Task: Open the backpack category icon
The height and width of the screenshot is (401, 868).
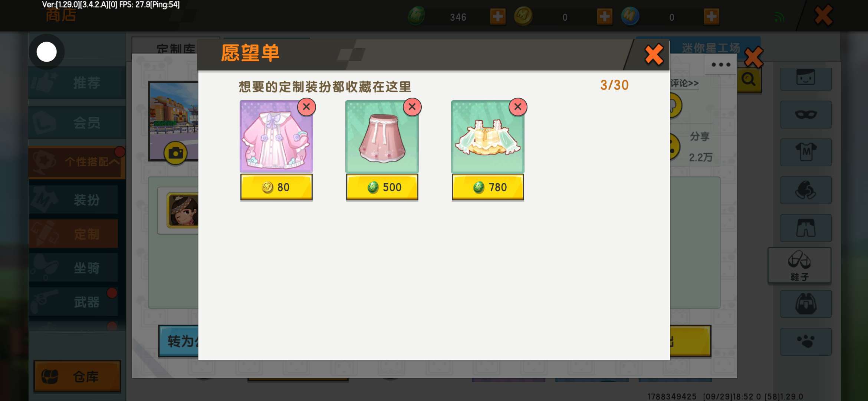Action: 806,304
